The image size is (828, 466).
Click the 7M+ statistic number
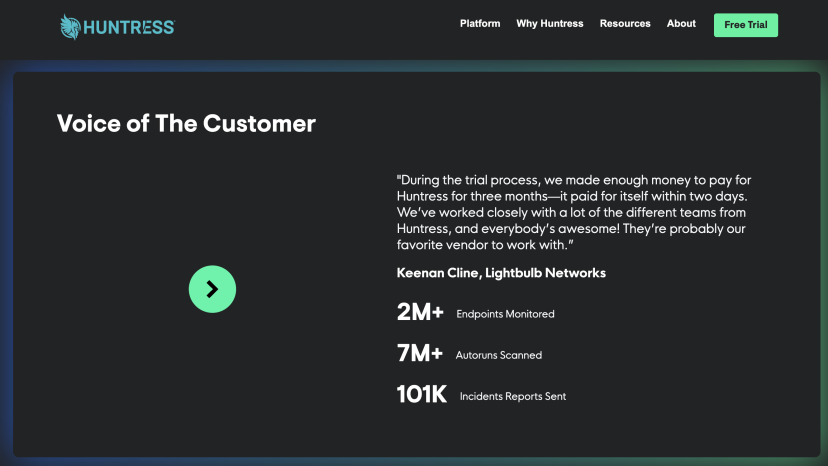click(x=420, y=353)
